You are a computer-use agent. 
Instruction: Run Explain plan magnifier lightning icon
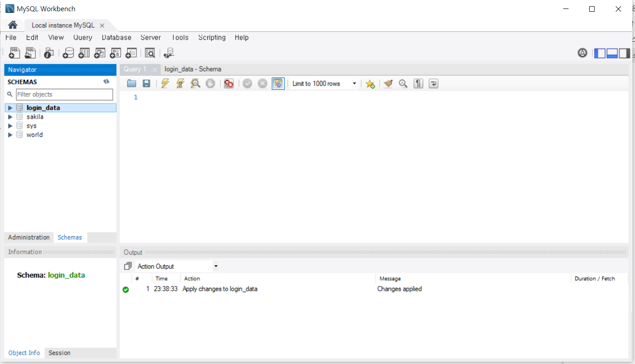(x=195, y=83)
